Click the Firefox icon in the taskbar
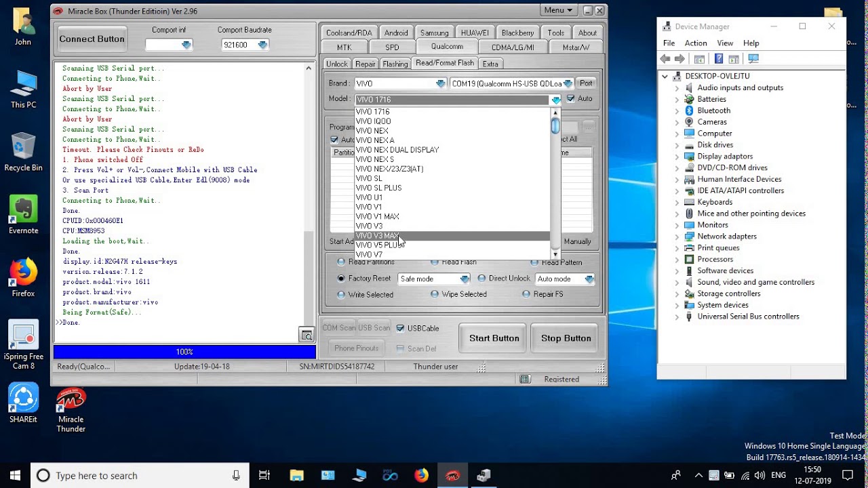This screenshot has width=868, height=488. click(421, 475)
